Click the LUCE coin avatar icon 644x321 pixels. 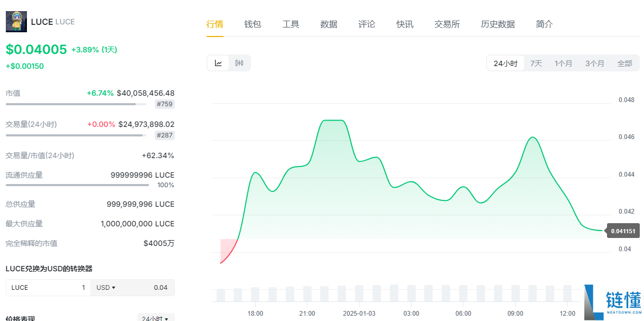16,22
